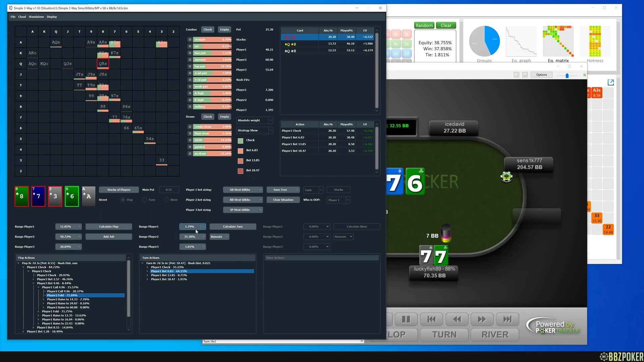Open the Hotness heatmap view
Image resolution: width=644 pixels, height=362 pixels.
(595, 42)
